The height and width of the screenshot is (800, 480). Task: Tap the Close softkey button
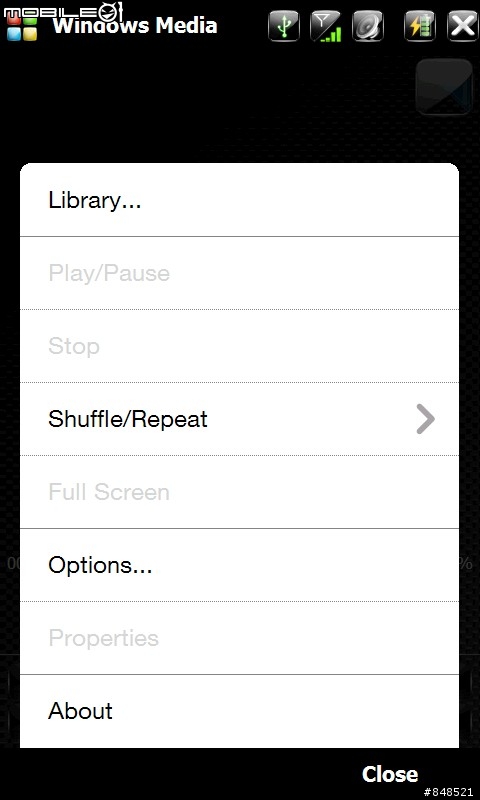[390, 774]
